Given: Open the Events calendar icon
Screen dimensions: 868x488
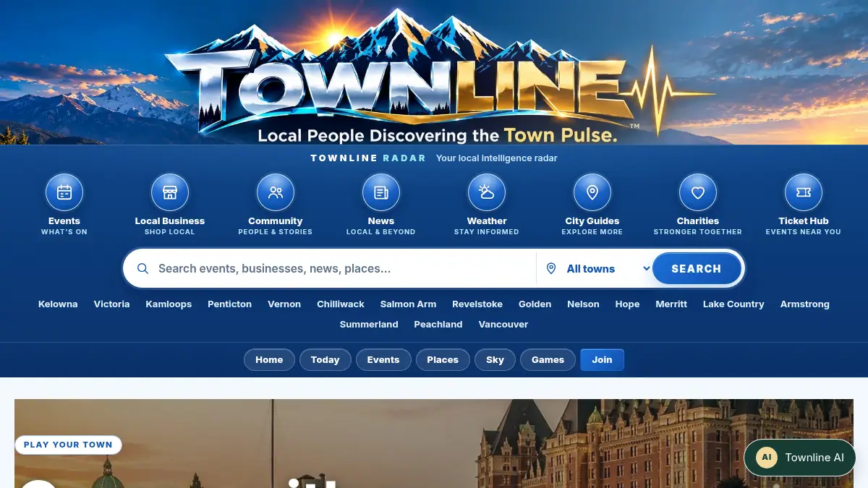Looking at the screenshot, I should [x=64, y=192].
